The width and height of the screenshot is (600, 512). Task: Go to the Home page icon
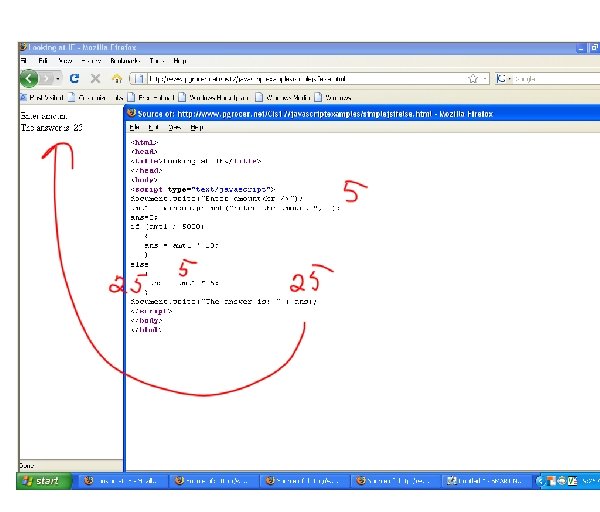(117, 79)
